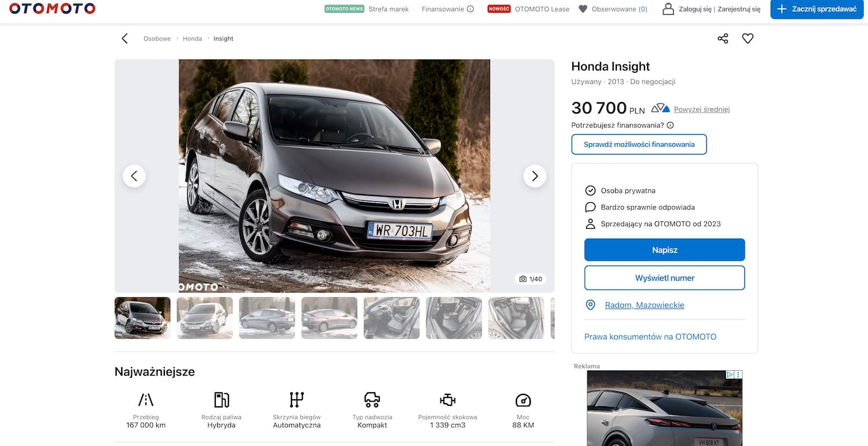Click Pojemność skokowa engine icon
Viewport: 868px width, 446px height.
click(x=448, y=400)
